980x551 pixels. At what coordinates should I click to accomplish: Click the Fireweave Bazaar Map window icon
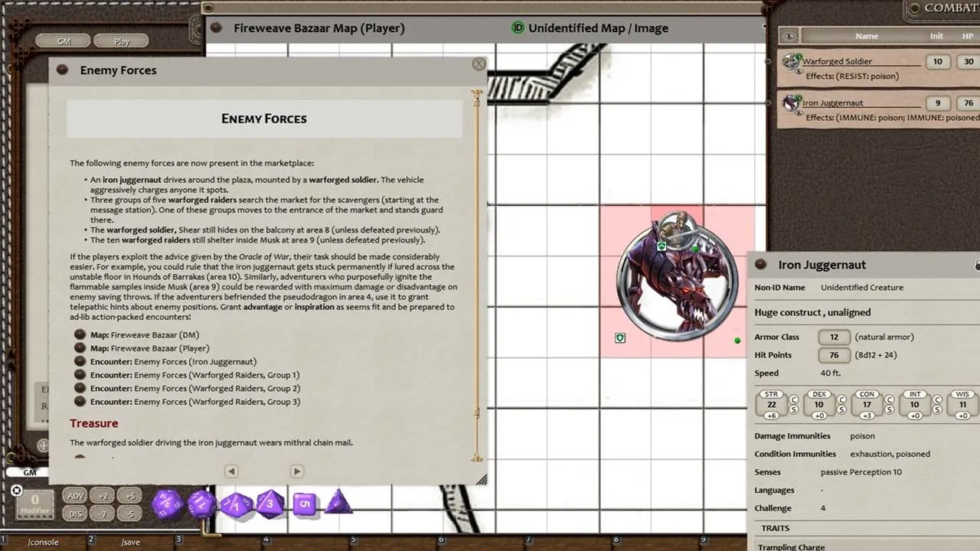click(217, 28)
